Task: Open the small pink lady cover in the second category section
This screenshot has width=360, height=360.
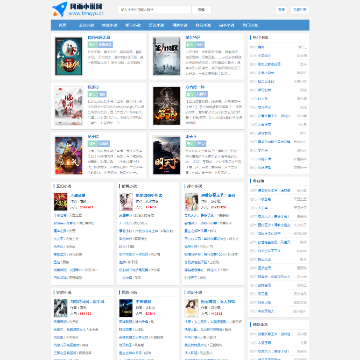Action: click(126, 202)
